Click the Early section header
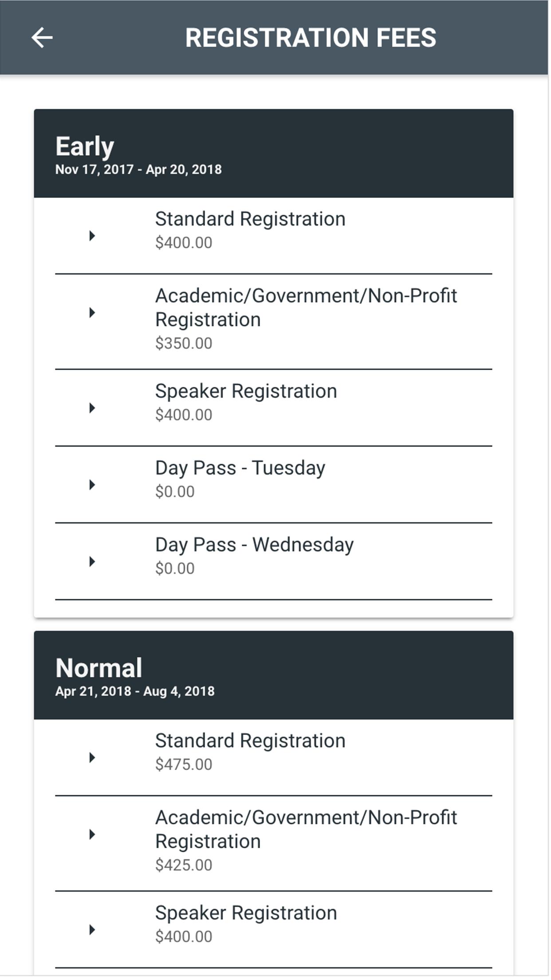This screenshot has height=980, width=551. tap(273, 154)
